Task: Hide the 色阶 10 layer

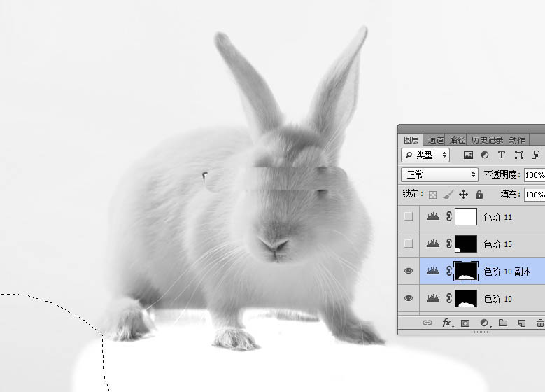Action: (409, 299)
